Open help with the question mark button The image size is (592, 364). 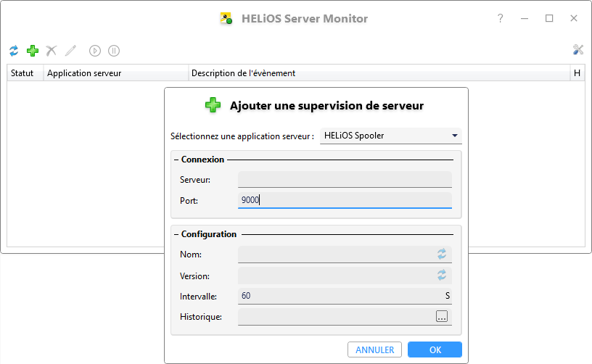pos(501,18)
